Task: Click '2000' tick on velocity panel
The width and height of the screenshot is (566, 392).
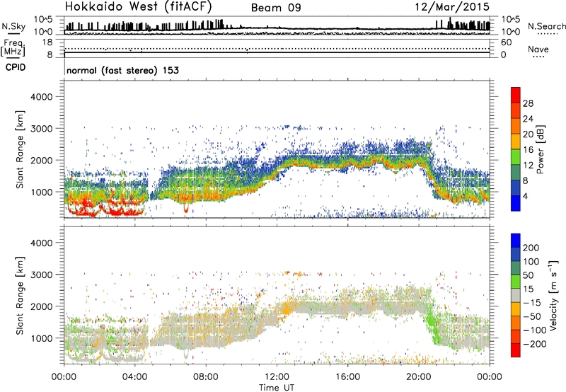Action: 41,306
